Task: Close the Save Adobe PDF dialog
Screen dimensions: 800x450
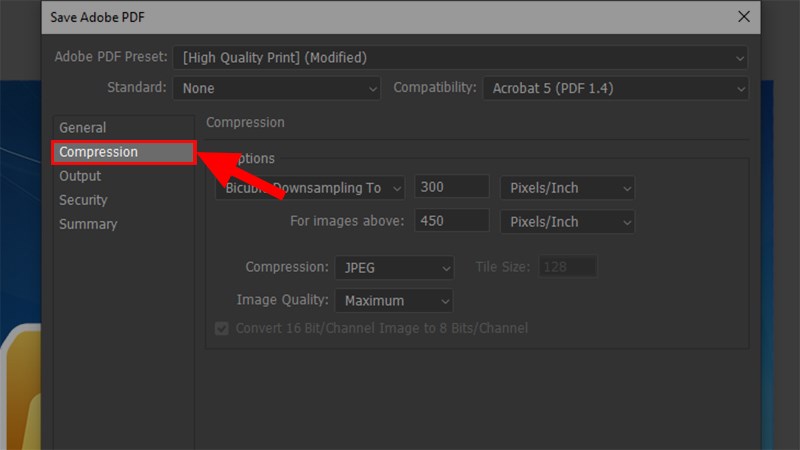Action: click(743, 16)
